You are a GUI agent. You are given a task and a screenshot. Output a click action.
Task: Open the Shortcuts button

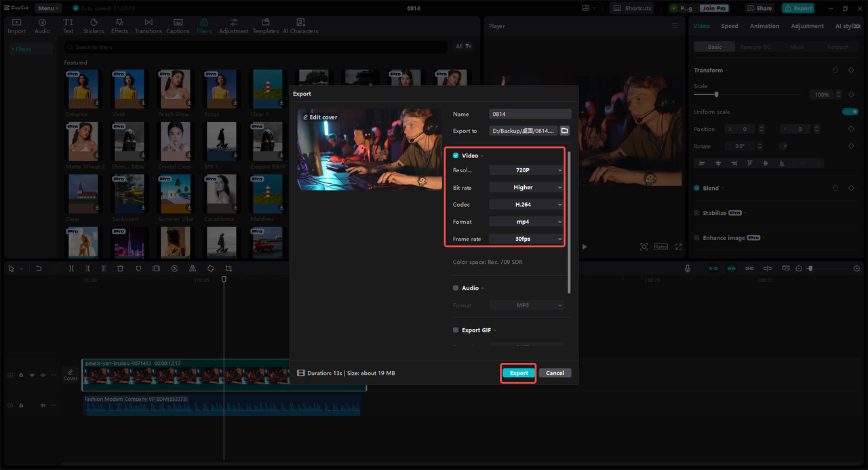pos(633,8)
